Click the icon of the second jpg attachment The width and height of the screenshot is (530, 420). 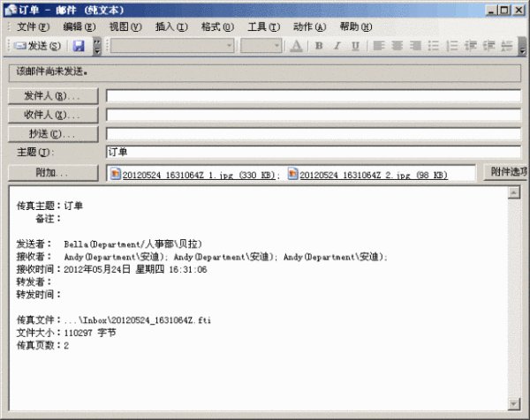tap(292, 174)
